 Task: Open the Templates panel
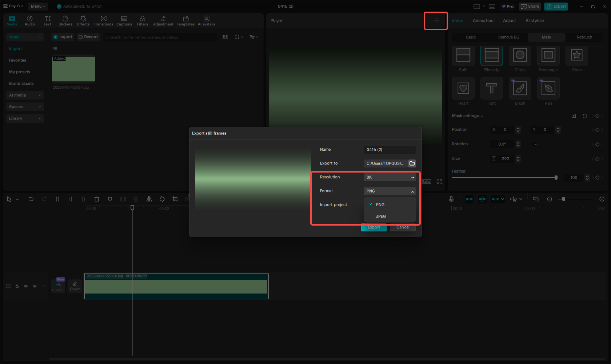pos(185,20)
